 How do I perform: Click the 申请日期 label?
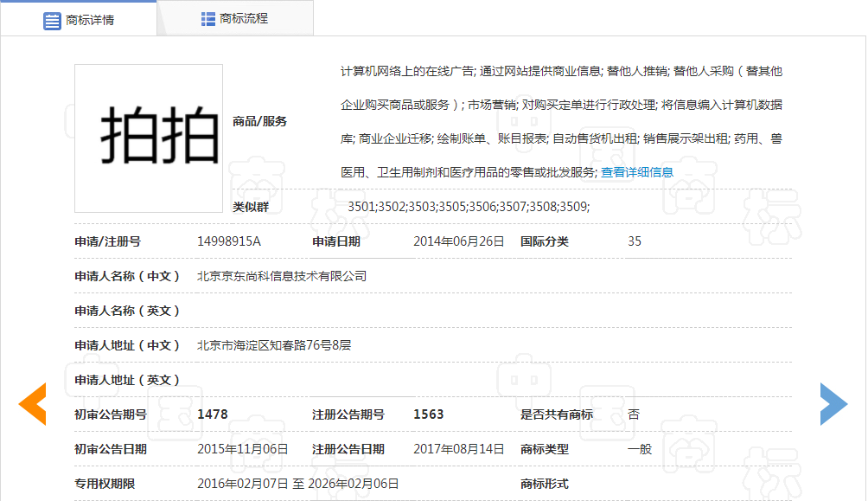pyautogui.click(x=336, y=241)
